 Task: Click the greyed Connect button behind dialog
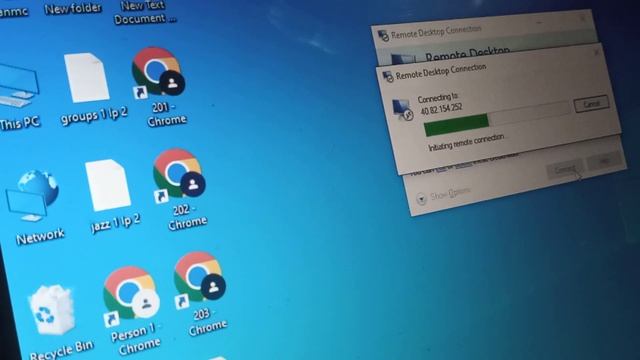565,169
